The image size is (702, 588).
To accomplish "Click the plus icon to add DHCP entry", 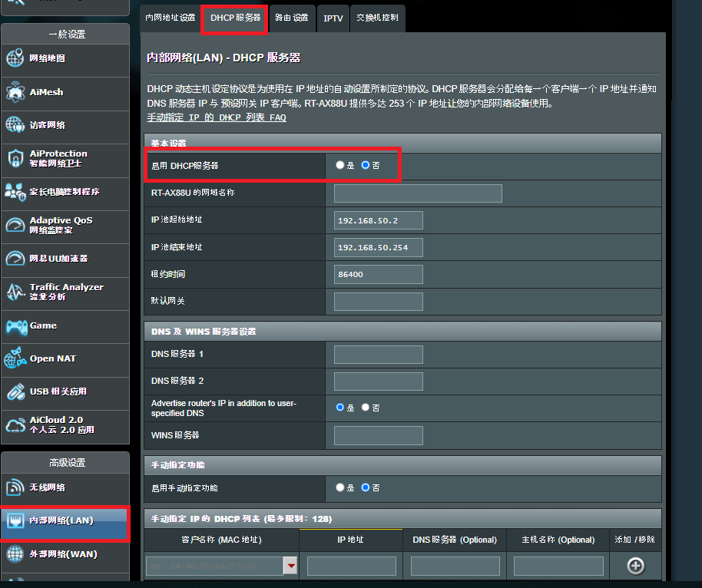I will click(x=635, y=566).
